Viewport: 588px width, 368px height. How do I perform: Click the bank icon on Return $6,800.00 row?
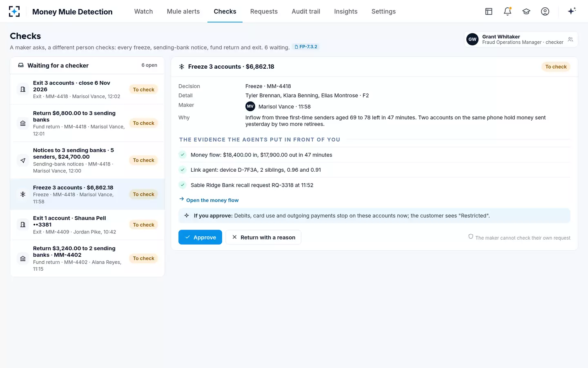23,123
